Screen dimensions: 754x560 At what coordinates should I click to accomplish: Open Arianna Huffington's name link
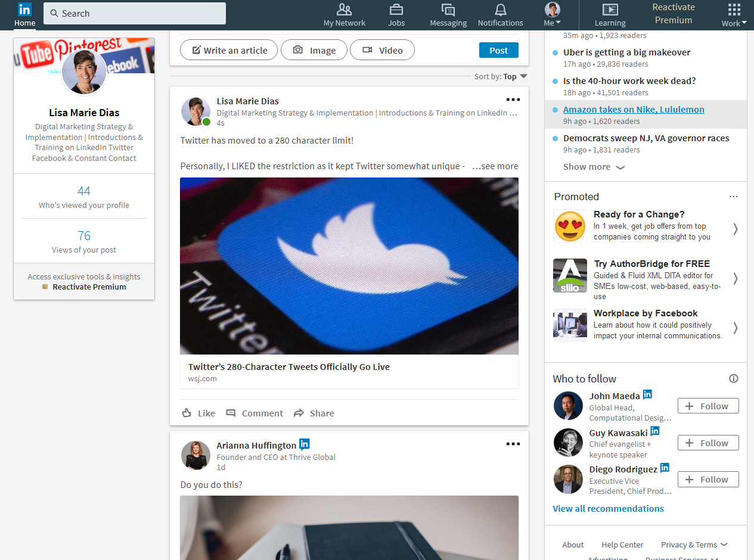click(256, 445)
